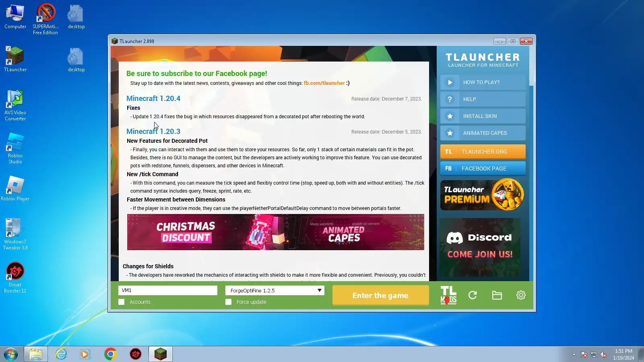Open Driver Booster from the taskbar
The height and width of the screenshot is (362, 644).
[136, 354]
